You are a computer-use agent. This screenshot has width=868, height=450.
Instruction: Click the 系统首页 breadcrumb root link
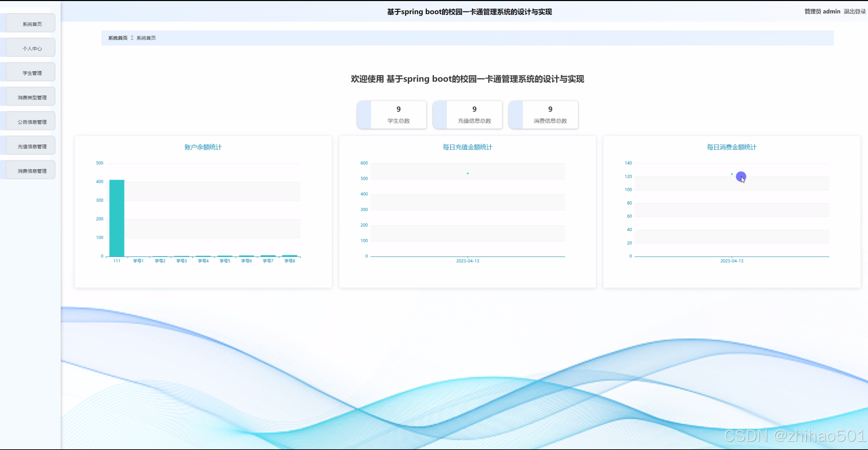pos(118,38)
